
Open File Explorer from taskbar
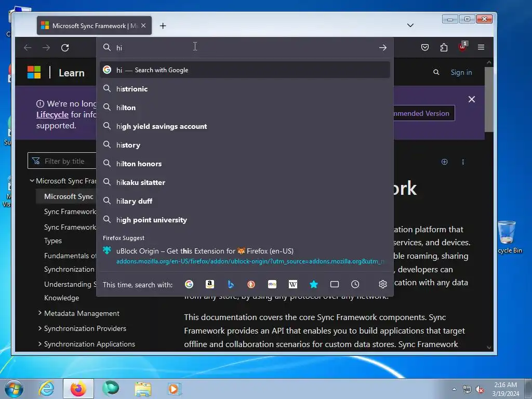143,389
